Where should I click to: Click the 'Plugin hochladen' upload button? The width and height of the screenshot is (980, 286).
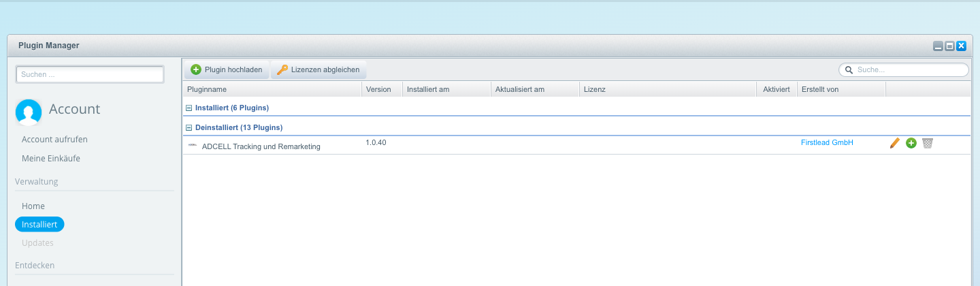click(227, 69)
